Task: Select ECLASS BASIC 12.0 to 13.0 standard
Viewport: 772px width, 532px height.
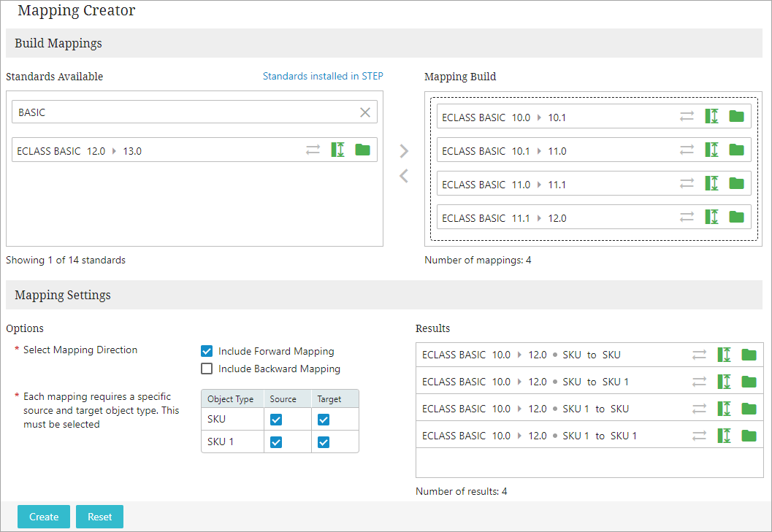Action: tap(194, 150)
